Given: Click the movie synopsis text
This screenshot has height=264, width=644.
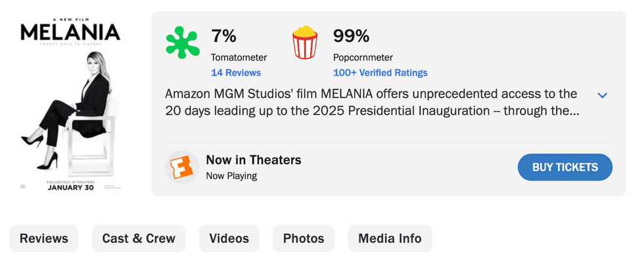Looking at the screenshot, I should 371,102.
